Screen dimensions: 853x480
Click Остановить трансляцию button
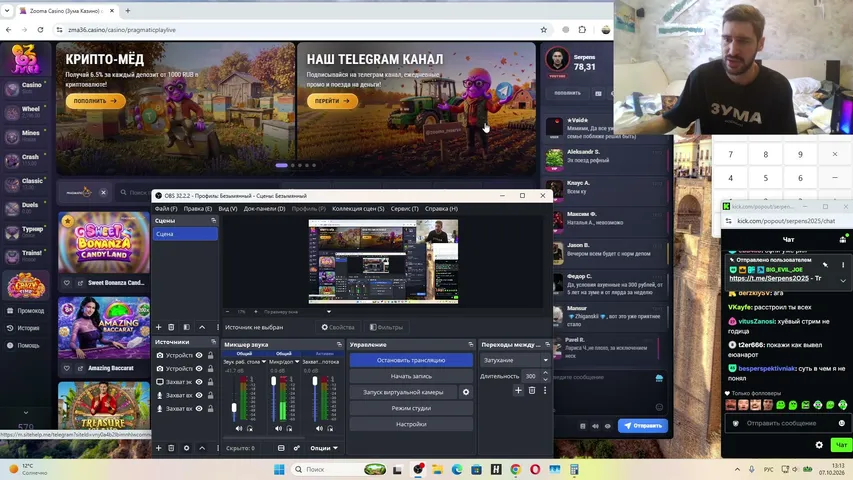(411, 360)
